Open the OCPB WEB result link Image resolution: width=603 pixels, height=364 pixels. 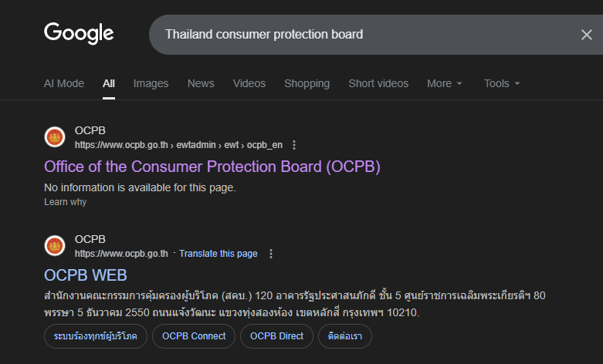tap(86, 275)
